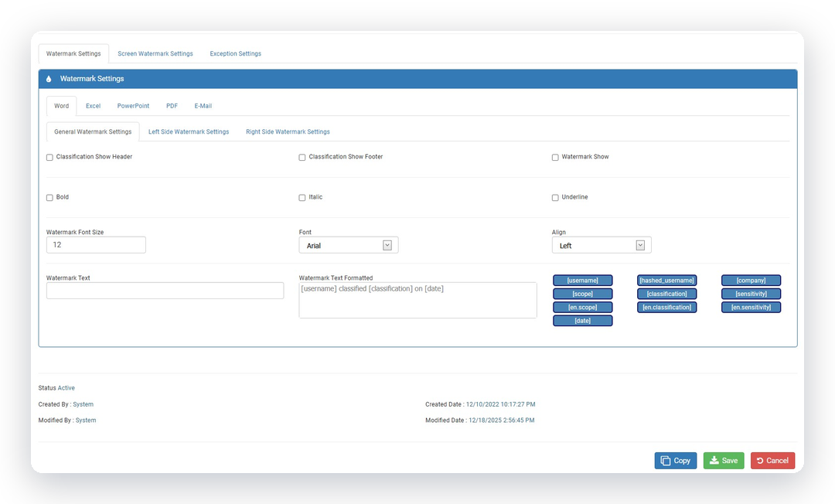Open General Watermark Settings sub-tab

(x=93, y=131)
